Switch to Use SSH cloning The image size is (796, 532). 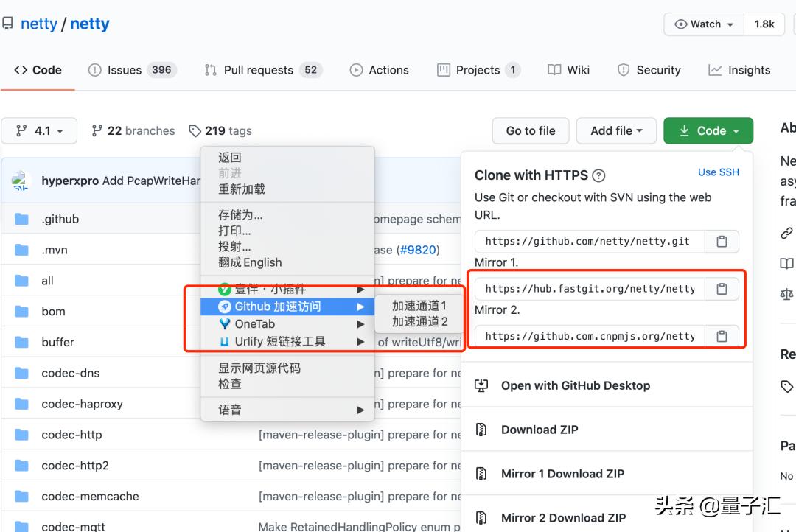pyautogui.click(x=719, y=172)
